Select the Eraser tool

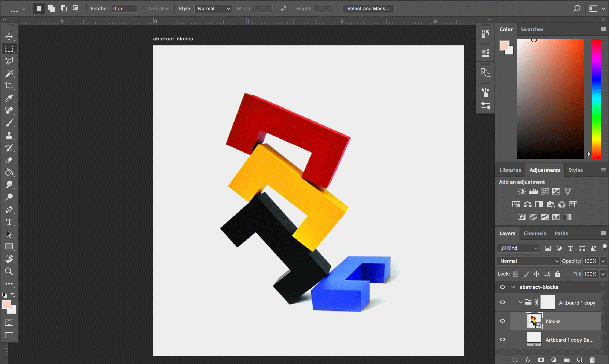tap(9, 160)
